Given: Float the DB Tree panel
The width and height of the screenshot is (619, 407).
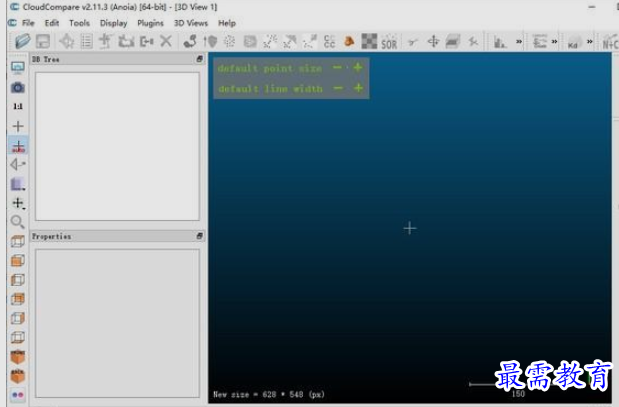Looking at the screenshot, I should pyautogui.click(x=199, y=59).
